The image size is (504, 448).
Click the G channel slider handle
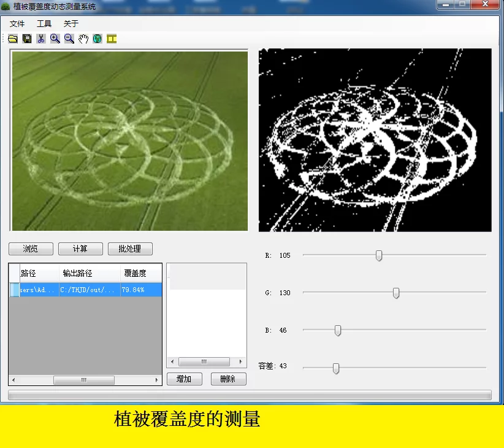pos(396,293)
